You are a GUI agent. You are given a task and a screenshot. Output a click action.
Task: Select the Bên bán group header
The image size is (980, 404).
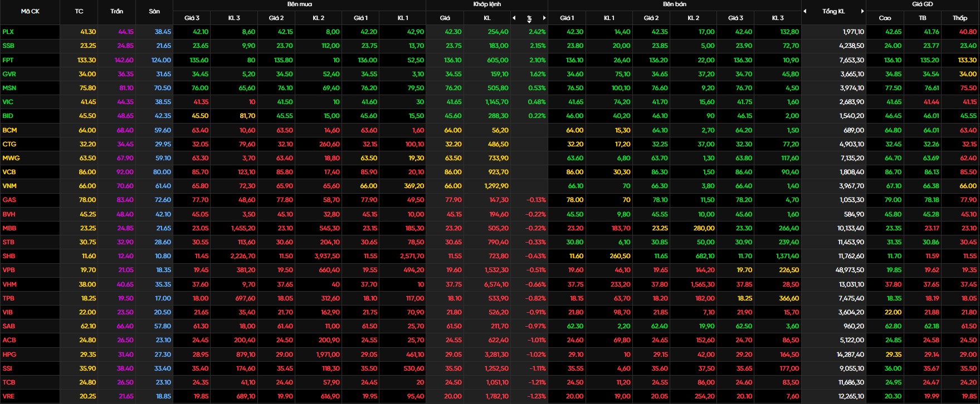pyautogui.click(x=674, y=4)
